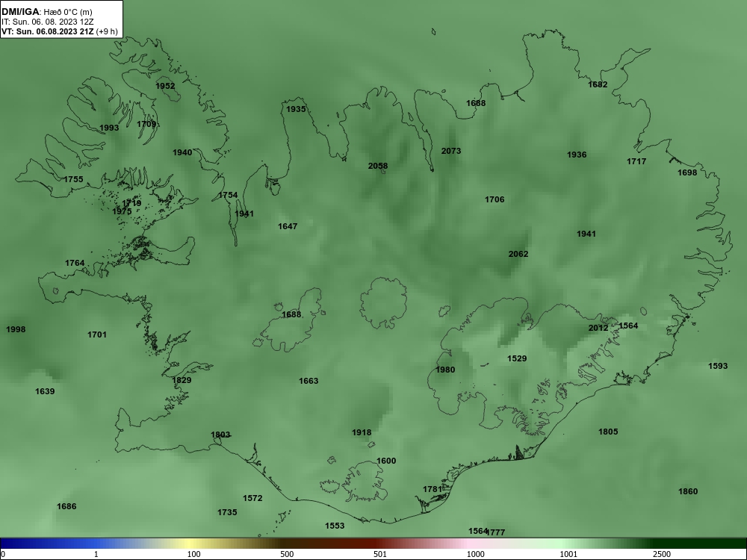Viewport: 747px width, 560px height.
Task: Click the 500 tick on the color scale
Action: [288, 554]
